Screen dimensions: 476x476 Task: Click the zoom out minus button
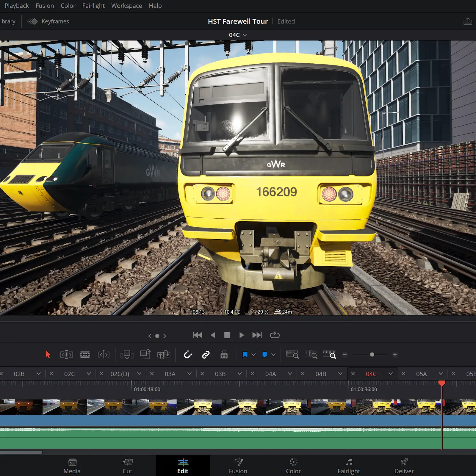[345, 355]
